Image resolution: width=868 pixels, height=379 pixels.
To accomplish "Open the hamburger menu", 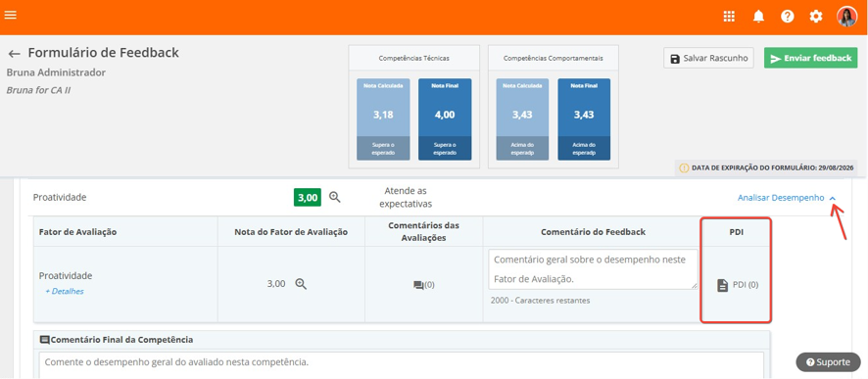I will 10,15.
